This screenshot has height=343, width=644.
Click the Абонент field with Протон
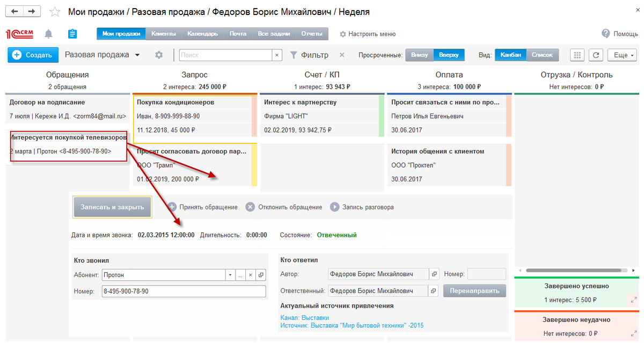(x=164, y=275)
